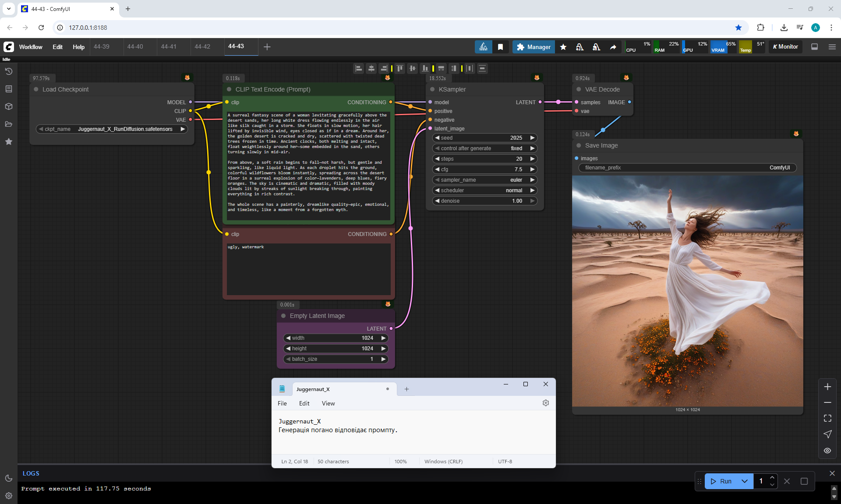The height and width of the screenshot is (504, 841).
Task: Click the denoise value slider
Action: point(484,201)
